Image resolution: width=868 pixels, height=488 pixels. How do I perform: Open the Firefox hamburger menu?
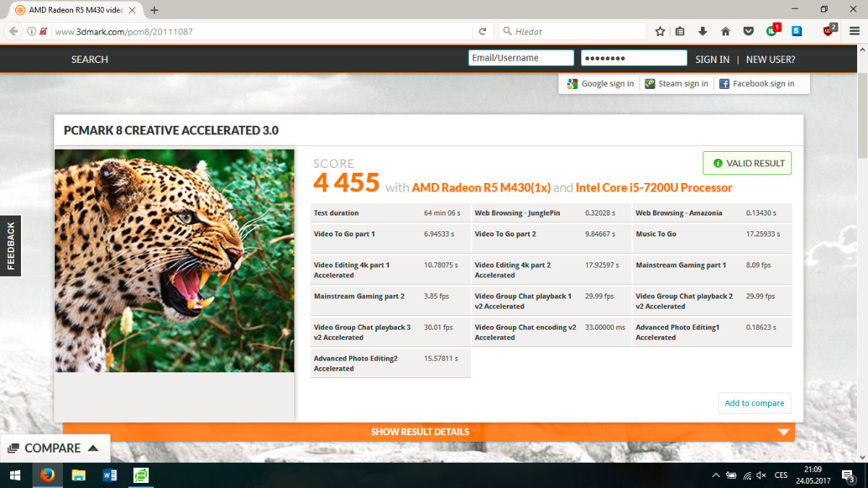point(854,31)
